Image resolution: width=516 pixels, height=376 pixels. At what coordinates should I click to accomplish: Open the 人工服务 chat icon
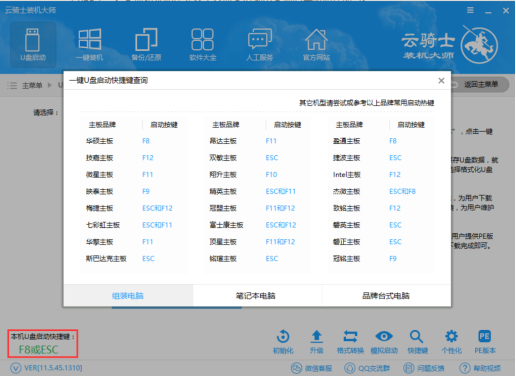coord(259,44)
